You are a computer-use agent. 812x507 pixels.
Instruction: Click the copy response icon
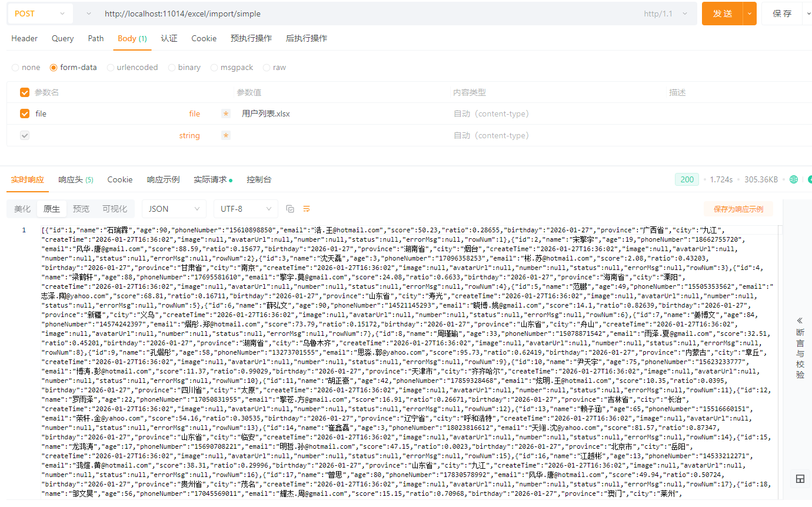coord(290,209)
